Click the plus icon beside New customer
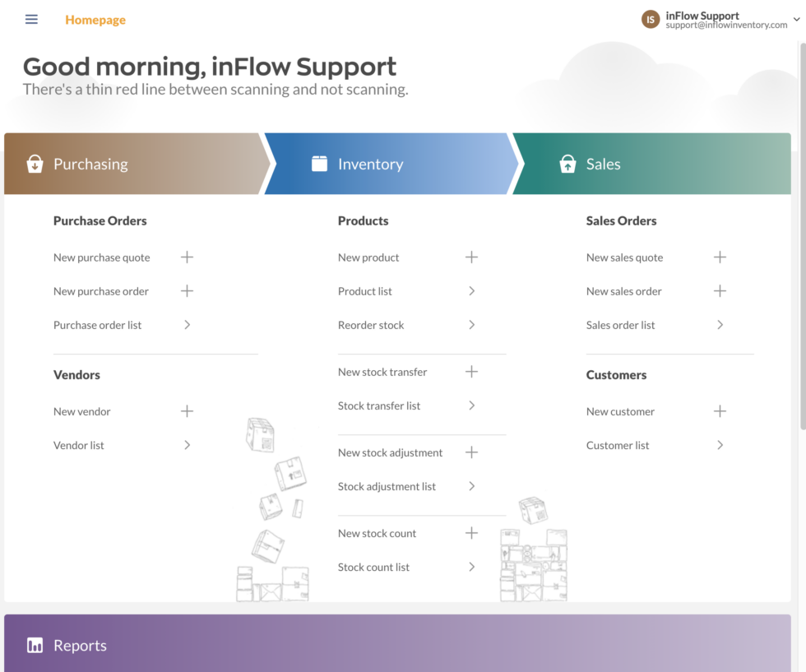Viewport: 806px width, 672px height. [x=720, y=411]
